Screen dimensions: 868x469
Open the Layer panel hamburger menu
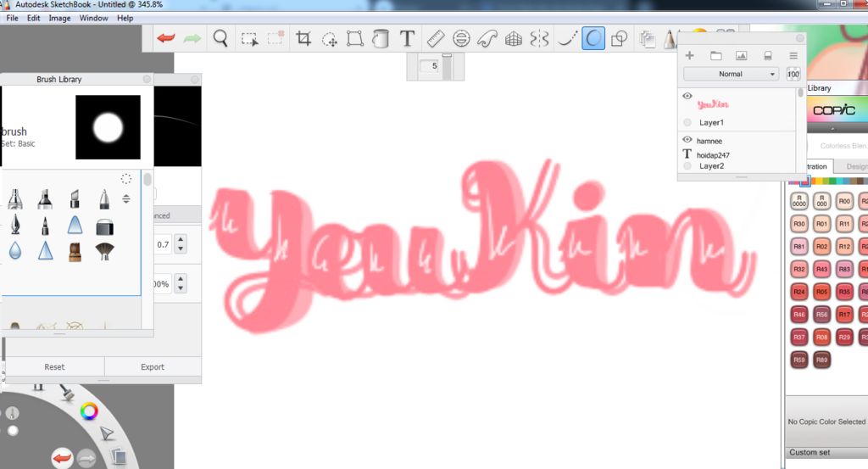tap(793, 55)
